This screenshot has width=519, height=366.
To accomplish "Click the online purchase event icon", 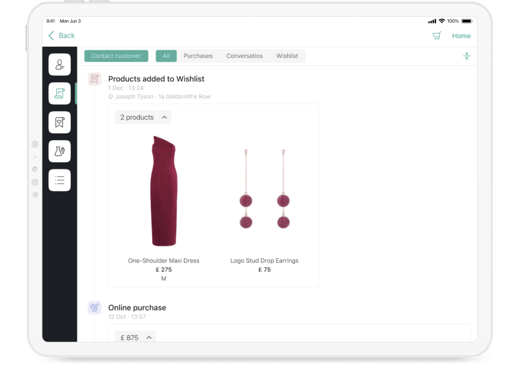I will pyautogui.click(x=95, y=307).
